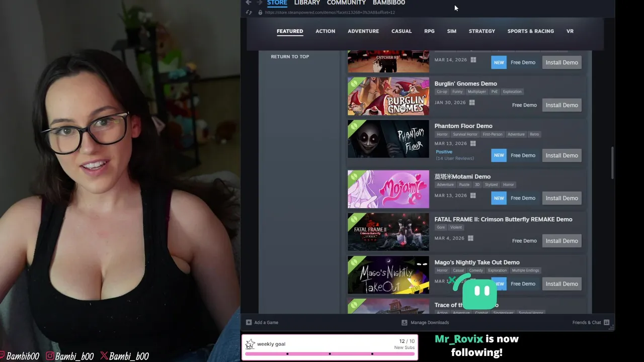Image resolution: width=644 pixels, height=362 pixels.
Task: Click the Gore tag on FATAL FRAME II
Action: pyautogui.click(x=441, y=227)
